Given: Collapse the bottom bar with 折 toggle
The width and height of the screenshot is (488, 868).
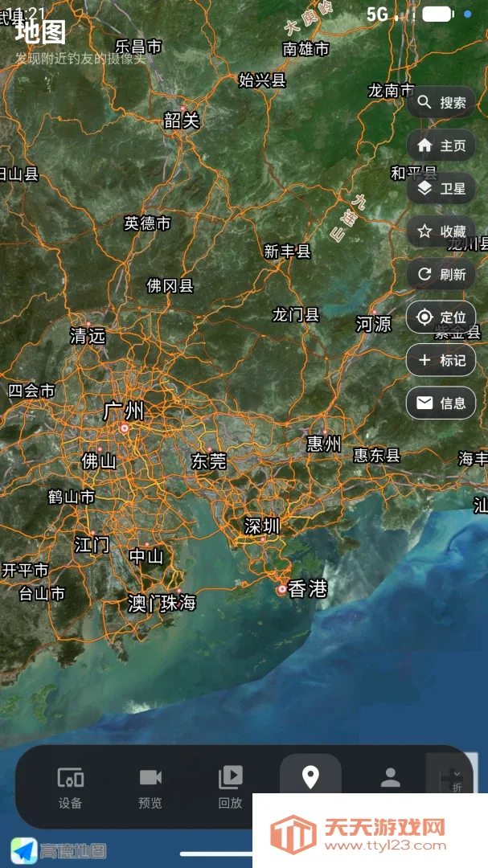Looking at the screenshot, I should click(457, 780).
